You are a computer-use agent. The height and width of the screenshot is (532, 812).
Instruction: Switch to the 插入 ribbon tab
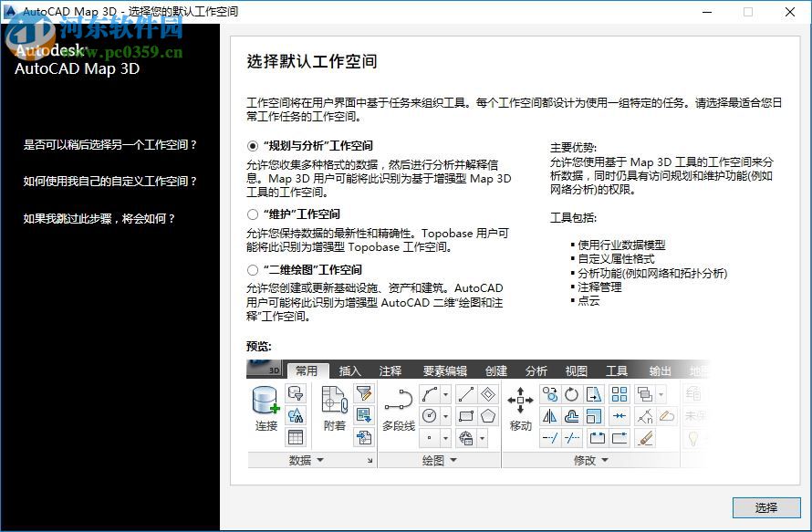[351, 370]
